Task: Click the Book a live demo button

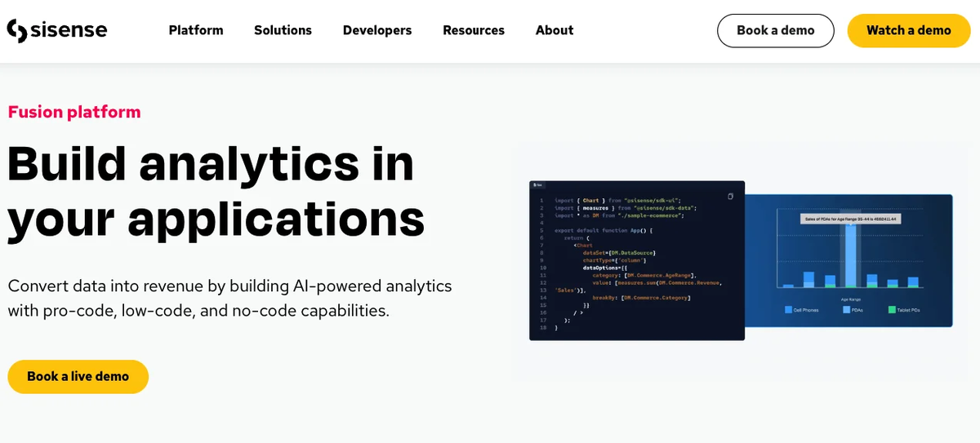Action: (78, 376)
